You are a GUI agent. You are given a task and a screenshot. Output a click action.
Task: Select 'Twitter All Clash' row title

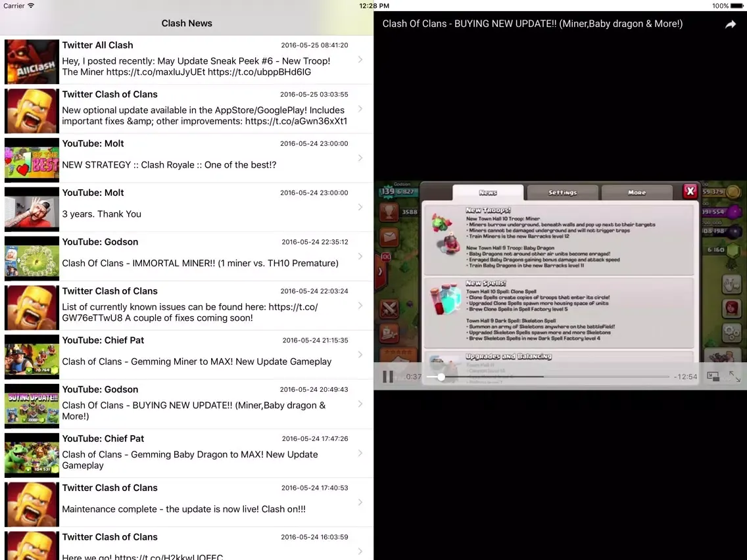(98, 45)
